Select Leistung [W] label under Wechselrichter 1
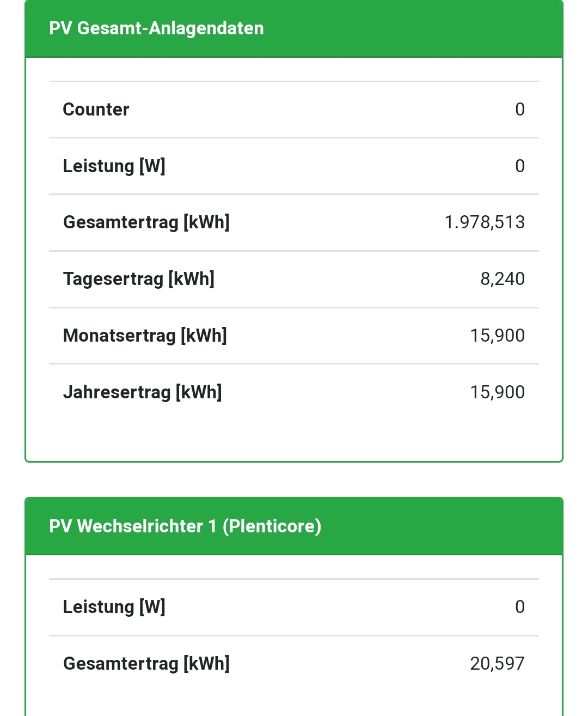588x716 pixels. click(x=114, y=607)
